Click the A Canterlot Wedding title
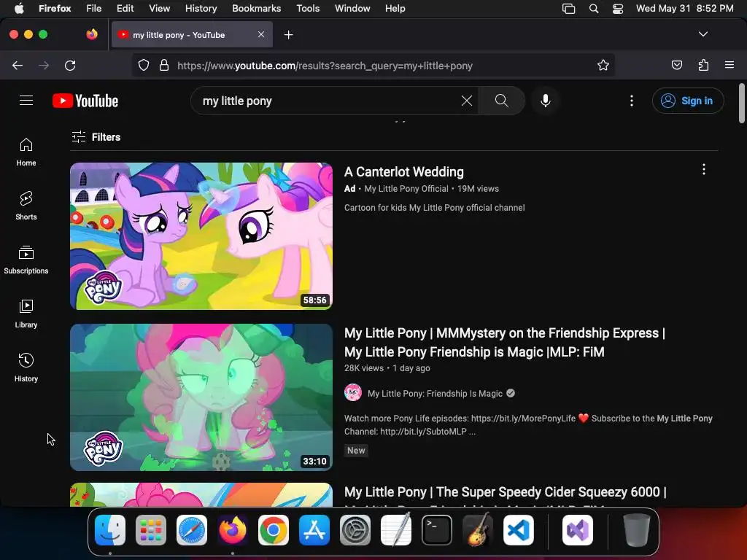This screenshot has height=560, width=747. [x=404, y=172]
